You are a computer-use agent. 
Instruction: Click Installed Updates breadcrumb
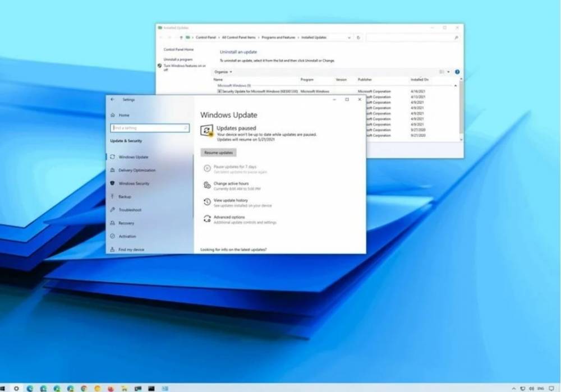314,37
